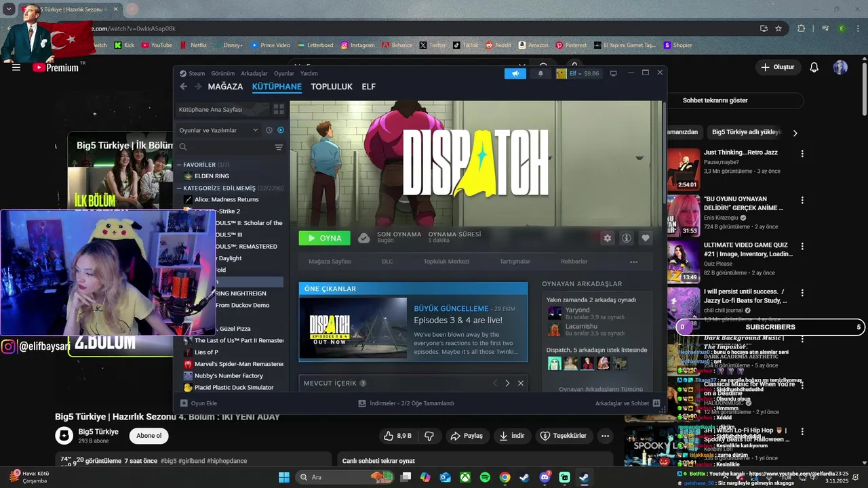Open Tartışmalar link for Dispatch

point(515,262)
